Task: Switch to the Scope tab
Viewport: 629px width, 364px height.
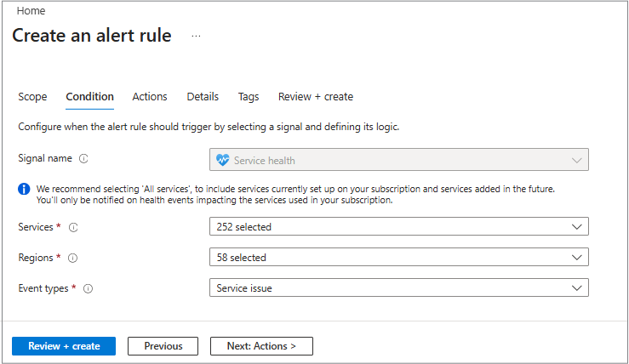Action: pyautogui.click(x=32, y=97)
